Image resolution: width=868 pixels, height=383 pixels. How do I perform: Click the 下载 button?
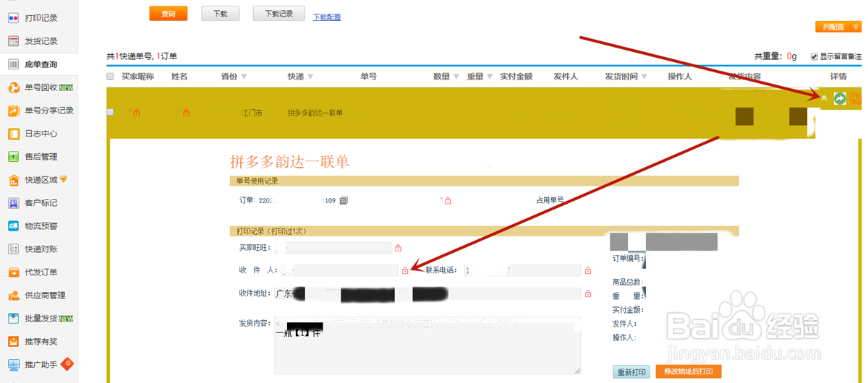coord(220,14)
